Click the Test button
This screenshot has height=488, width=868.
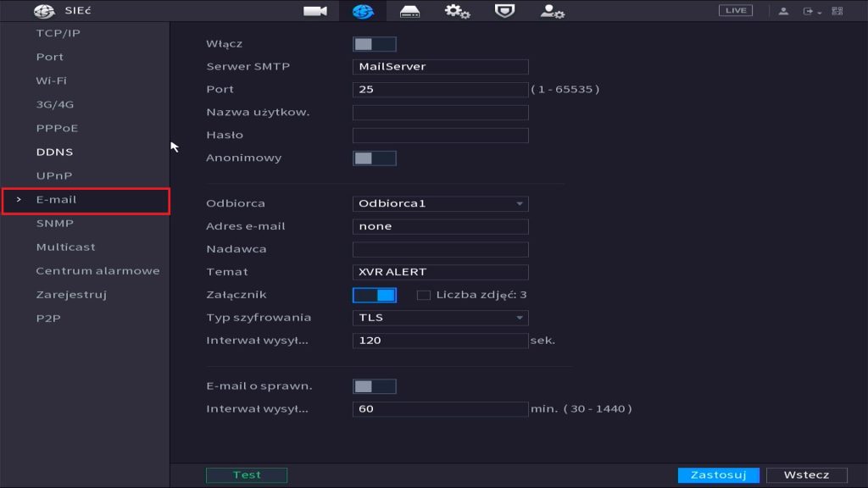[x=247, y=475]
